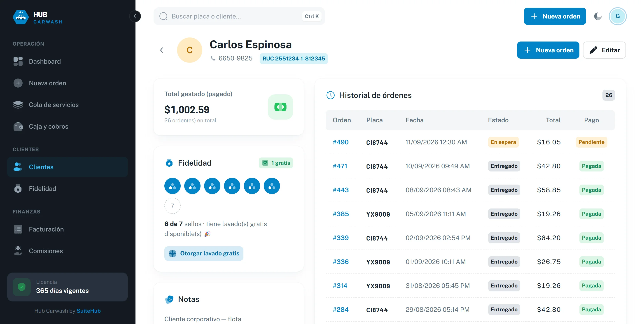Image resolution: width=644 pixels, height=324 pixels.
Task: Click the Total column header
Action: [x=553, y=120]
